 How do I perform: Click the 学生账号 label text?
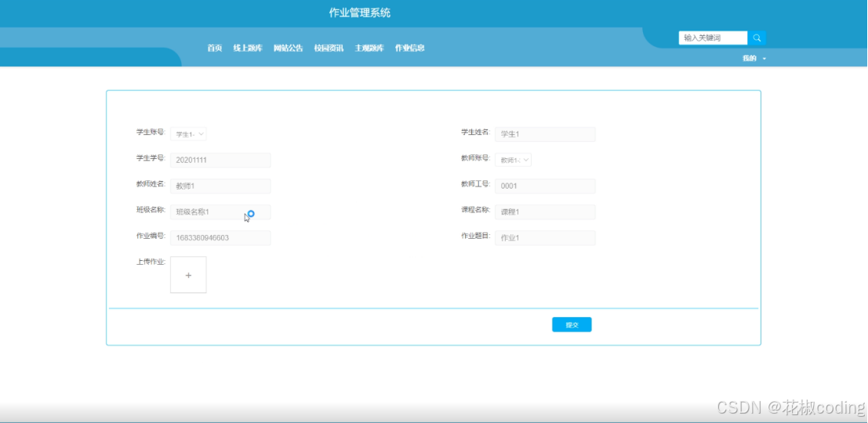pos(151,132)
